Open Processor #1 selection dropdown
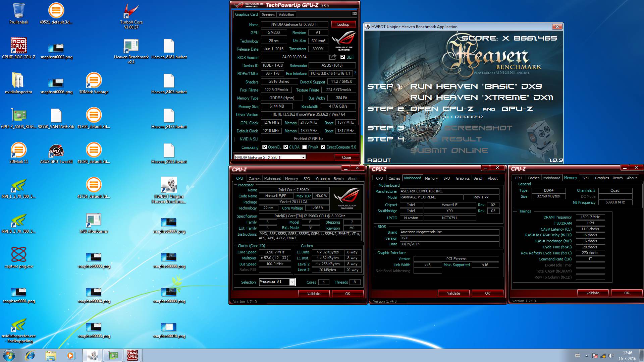Viewport: 644px width, 362px height. pyautogui.click(x=277, y=282)
